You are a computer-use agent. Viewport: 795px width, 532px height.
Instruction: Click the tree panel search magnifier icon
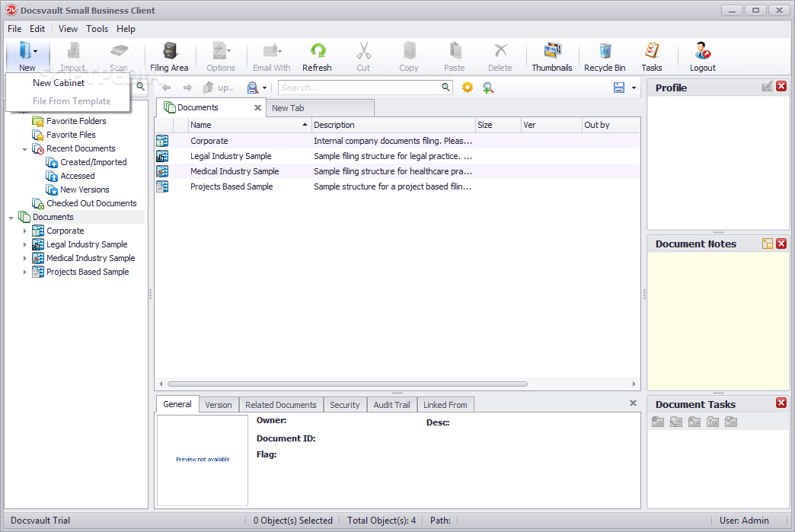[140, 87]
